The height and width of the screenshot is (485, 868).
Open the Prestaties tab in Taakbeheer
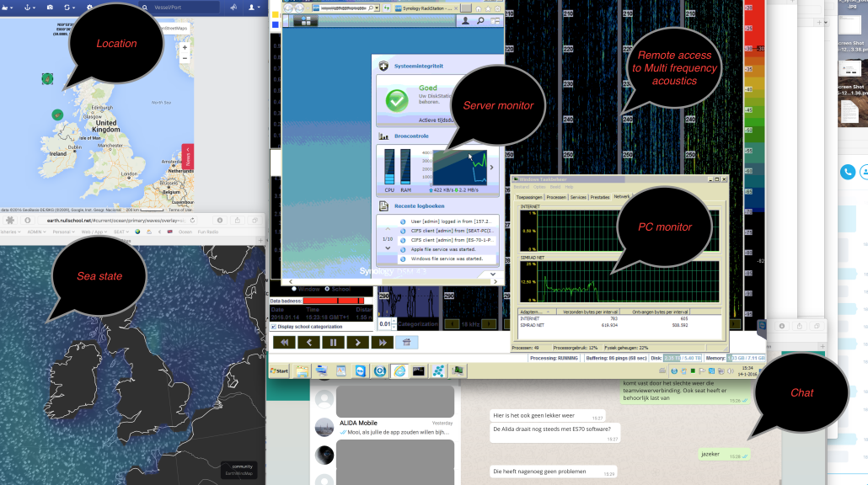tap(599, 197)
